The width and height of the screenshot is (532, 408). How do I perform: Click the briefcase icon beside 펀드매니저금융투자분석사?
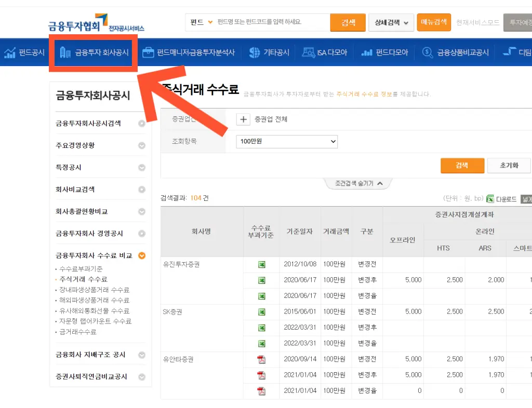[148, 52]
